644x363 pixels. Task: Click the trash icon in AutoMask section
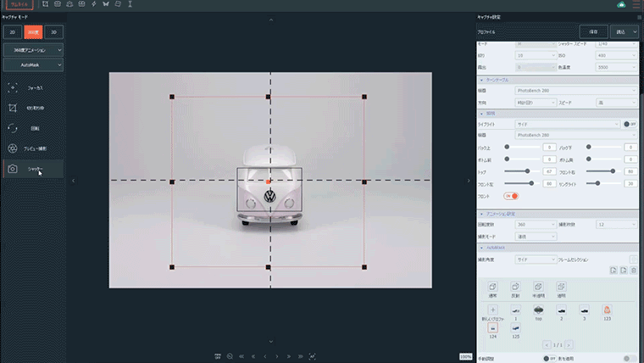click(x=633, y=270)
